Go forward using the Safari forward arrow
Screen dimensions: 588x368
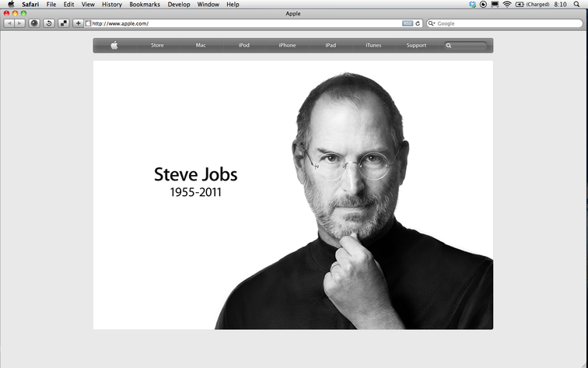tap(19, 23)
